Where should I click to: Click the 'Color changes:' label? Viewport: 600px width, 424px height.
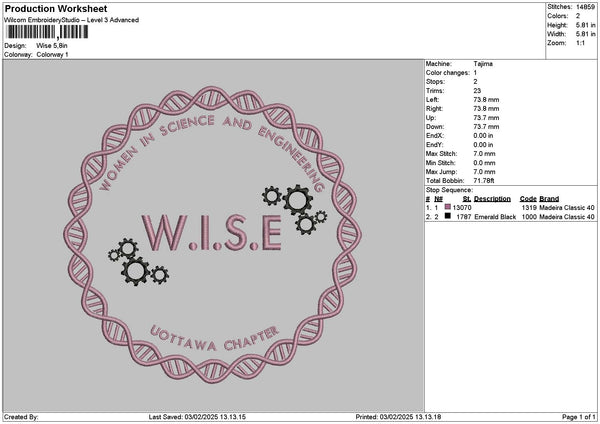click(448, 73)
